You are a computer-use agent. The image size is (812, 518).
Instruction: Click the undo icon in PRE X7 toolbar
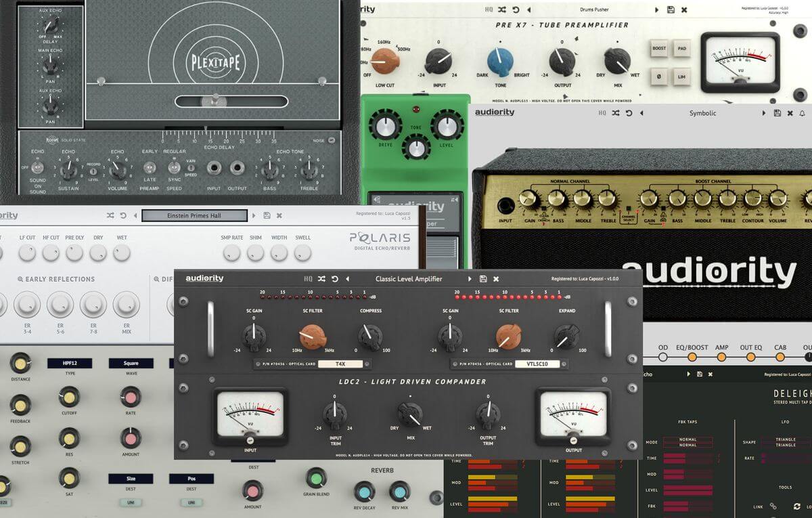click(x=516, y=10)
